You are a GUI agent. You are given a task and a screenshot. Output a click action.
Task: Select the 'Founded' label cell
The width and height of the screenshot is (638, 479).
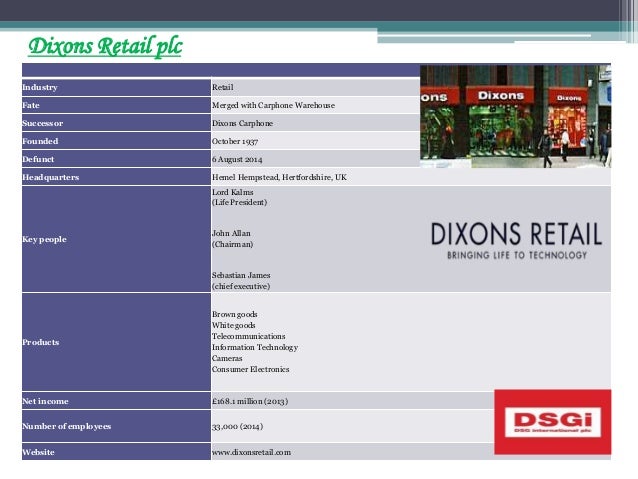116,141
